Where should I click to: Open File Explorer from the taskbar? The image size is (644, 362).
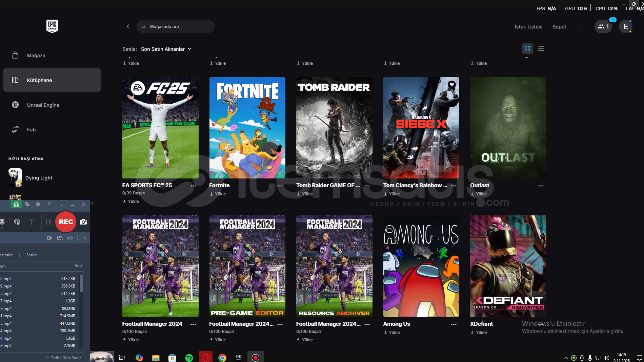pos(156,358)
